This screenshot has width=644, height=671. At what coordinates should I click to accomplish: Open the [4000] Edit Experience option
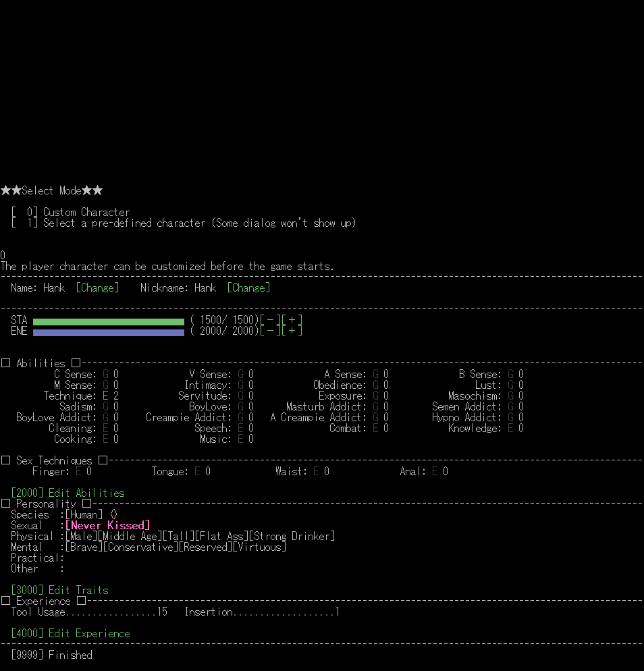70,633
